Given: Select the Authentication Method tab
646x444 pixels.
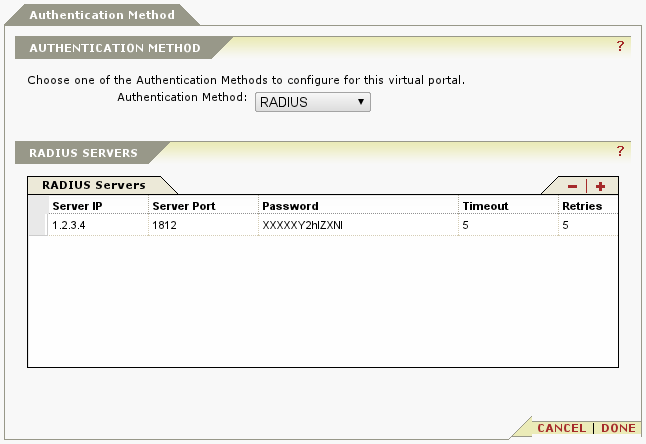Looking at the screenshot, I should 102,15.
